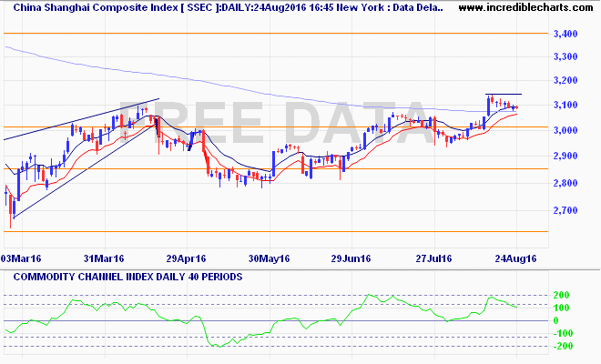Click the 3,000 price axis label

(565, 130)
